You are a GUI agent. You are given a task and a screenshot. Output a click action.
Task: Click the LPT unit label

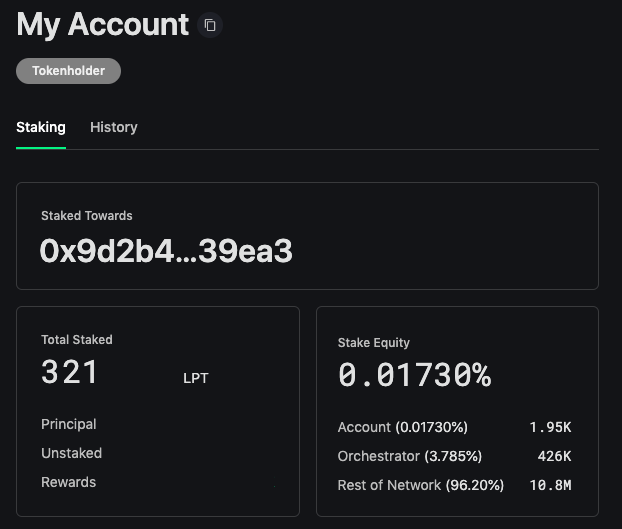click(x=196, y=378)
